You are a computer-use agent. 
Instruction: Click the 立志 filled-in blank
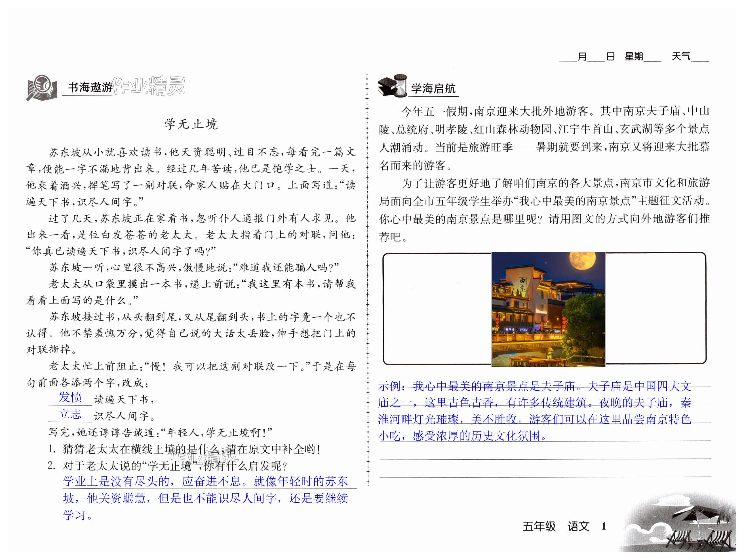70,414
